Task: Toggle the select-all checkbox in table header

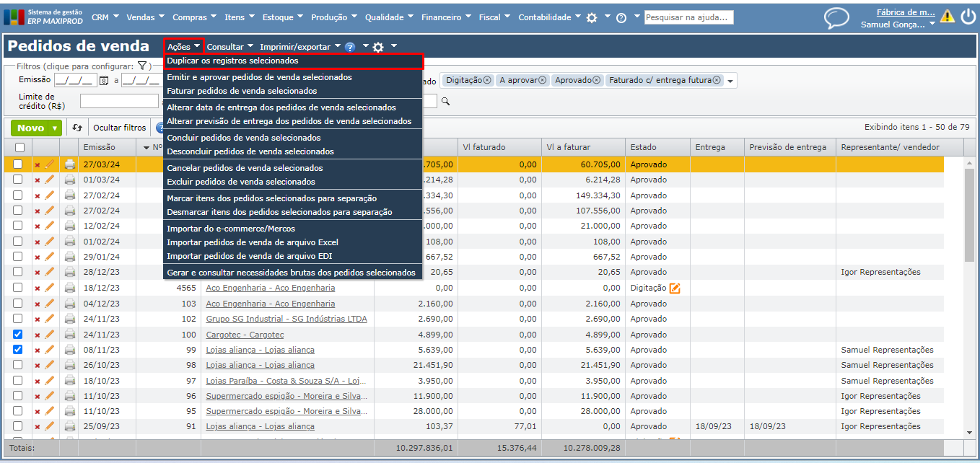Action: [x=19, y=147]
